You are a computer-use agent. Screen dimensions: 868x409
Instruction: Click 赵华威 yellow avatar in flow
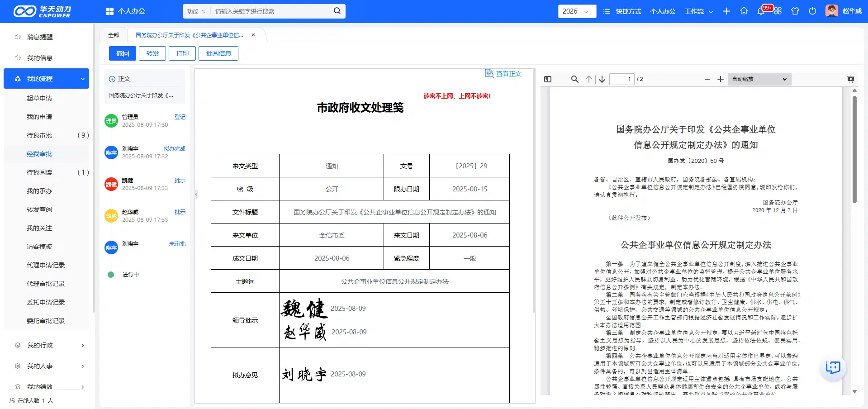[x=111, y=216]
